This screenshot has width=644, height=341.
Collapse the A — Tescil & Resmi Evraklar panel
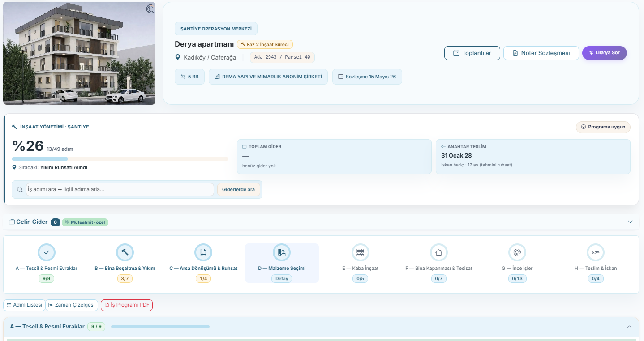(x=630, y=327)
